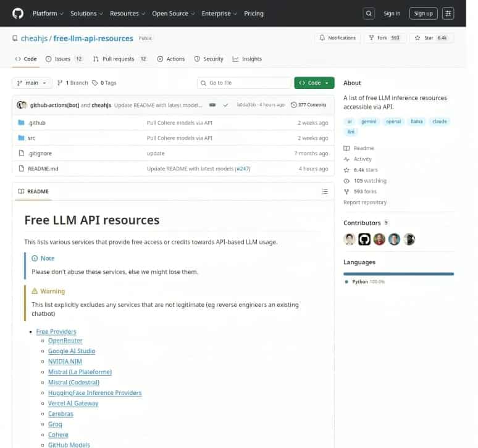The width and height of the screenshot is (478, 448).
Task: Click the GitHub logo icon
Action: click(x=17, y=13)
